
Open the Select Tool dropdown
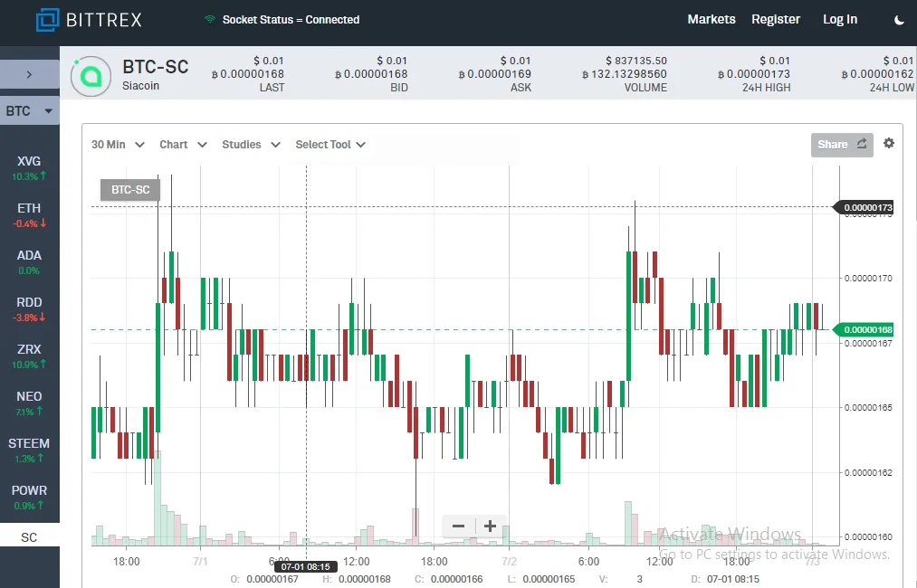(330, 145)
